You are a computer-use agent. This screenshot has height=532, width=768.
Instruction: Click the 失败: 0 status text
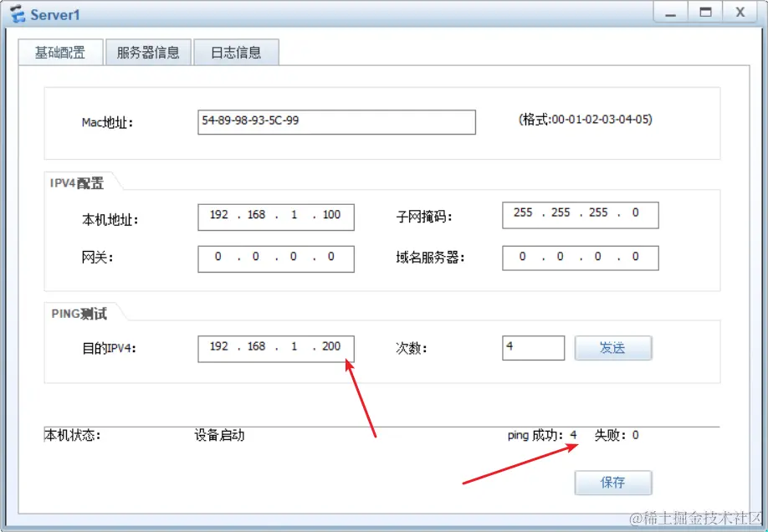pyautogui.click(x=617, y=435)
